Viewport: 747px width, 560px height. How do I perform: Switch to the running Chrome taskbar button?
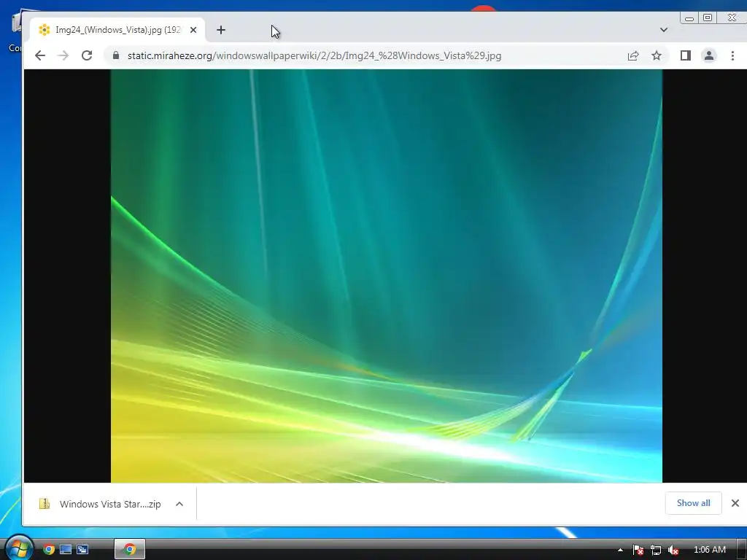click(x=130, y=550)
